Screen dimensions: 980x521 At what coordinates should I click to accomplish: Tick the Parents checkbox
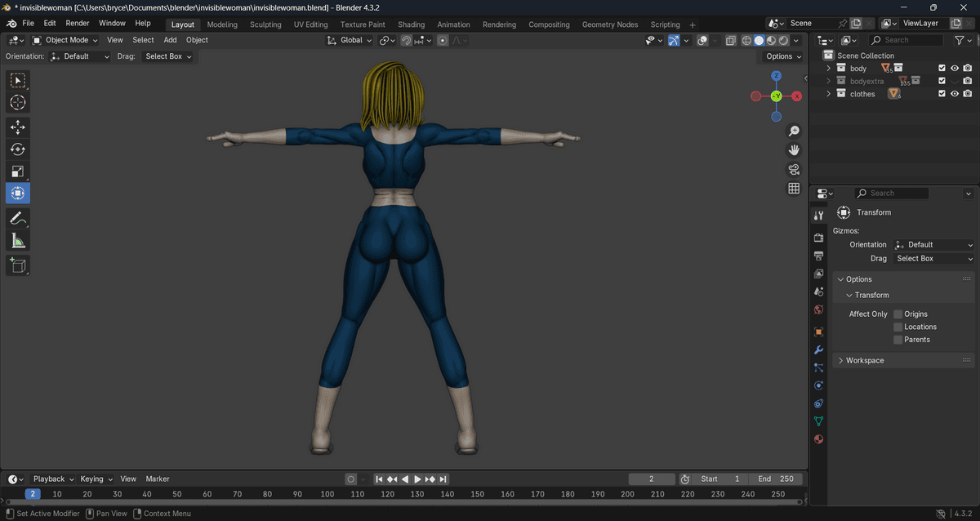pyautogui.click(x=898, y=340)
